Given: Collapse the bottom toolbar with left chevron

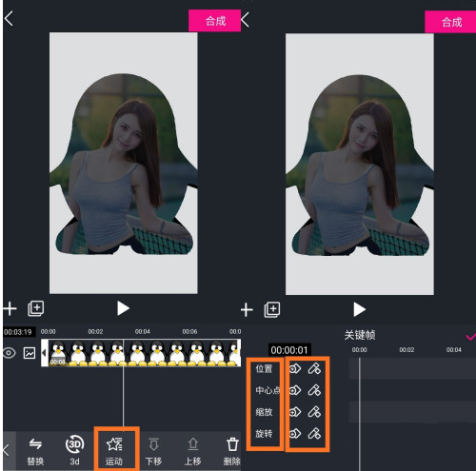Looking at the screenshot, I should [x=7, y=450].
